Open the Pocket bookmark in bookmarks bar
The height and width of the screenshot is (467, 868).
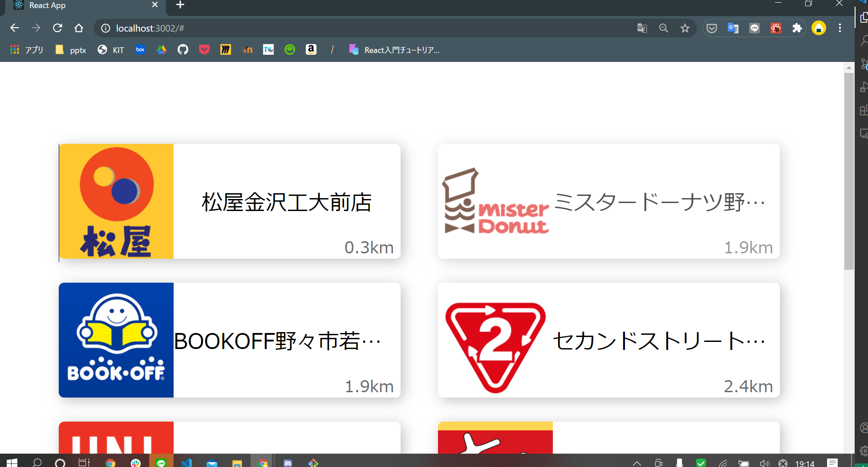coord(204,50)
